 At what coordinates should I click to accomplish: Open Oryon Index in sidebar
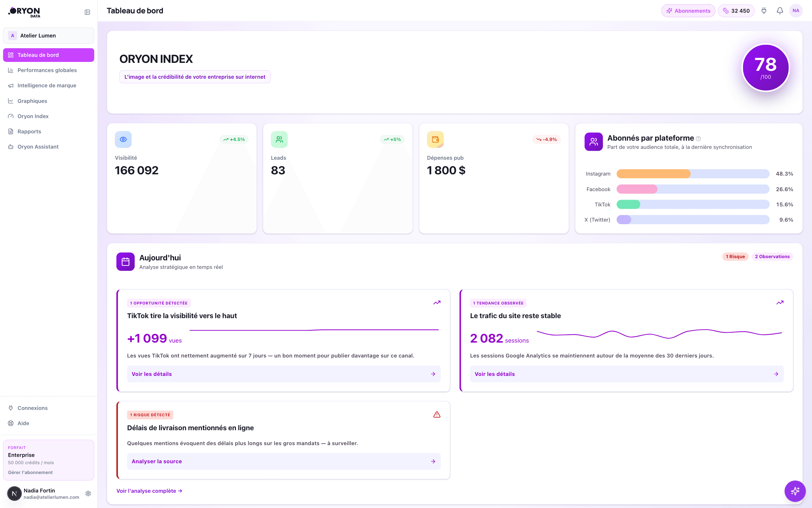click(49, 116)
